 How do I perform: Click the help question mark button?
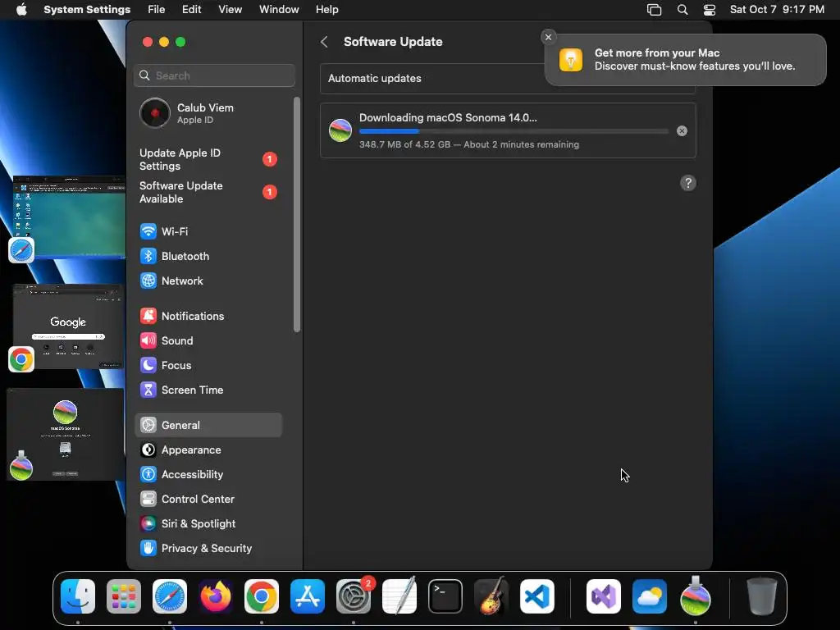[688, 183]
